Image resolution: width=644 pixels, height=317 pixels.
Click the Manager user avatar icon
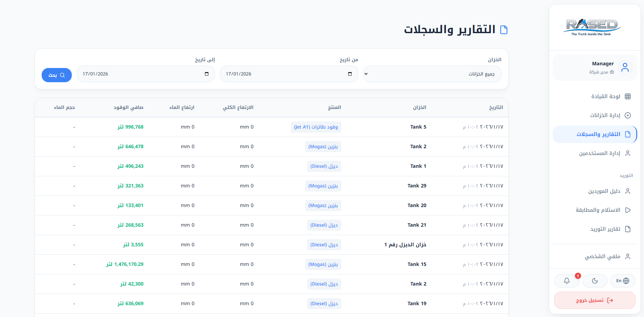pyautogui.click(x=625, y=67)
